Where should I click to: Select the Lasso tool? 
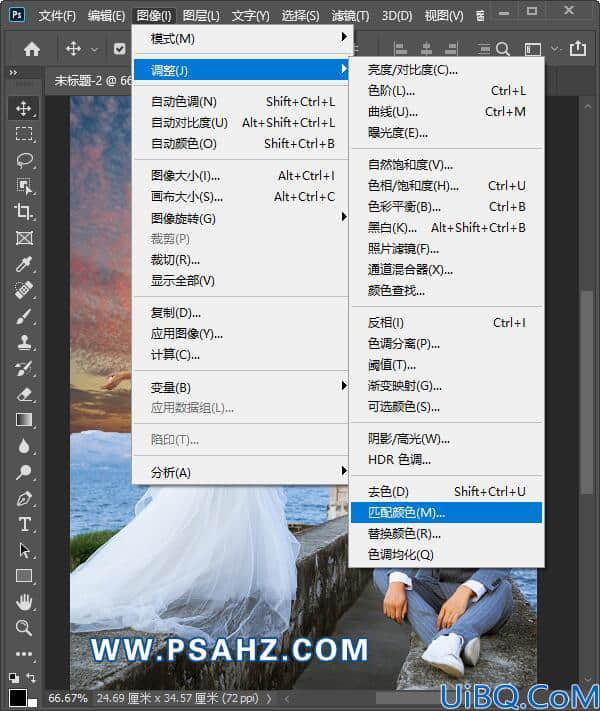(24, 160)
